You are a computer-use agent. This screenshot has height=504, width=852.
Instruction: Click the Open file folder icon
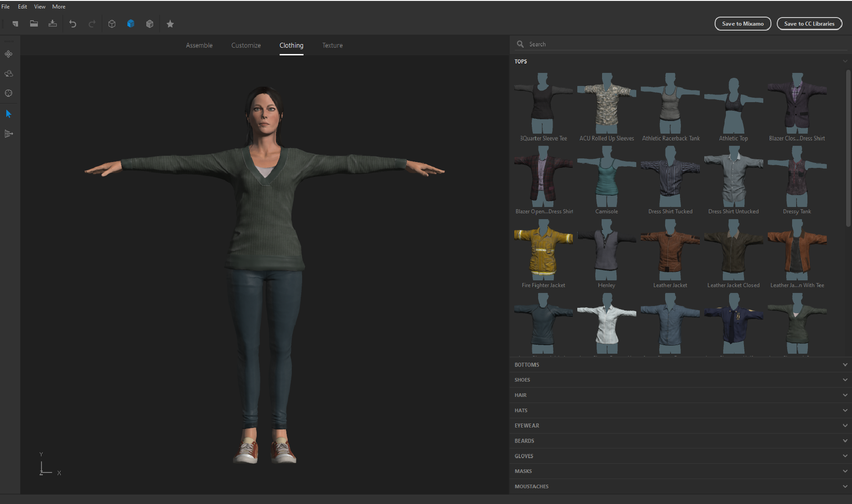click(34, 24)
